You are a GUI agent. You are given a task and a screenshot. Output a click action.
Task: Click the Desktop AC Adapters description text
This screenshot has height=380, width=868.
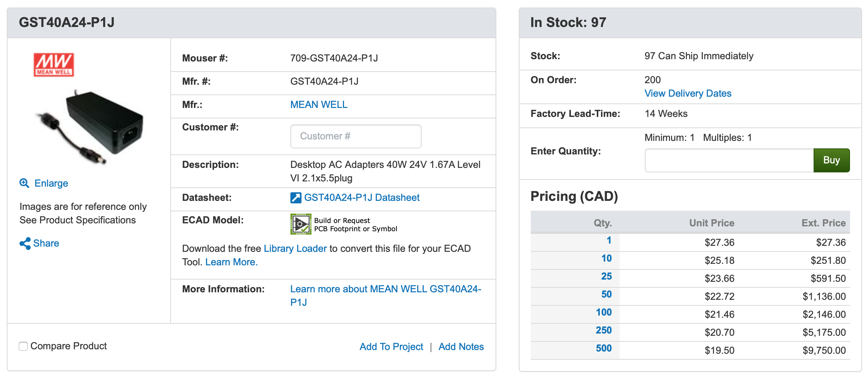tap(385, 171)
